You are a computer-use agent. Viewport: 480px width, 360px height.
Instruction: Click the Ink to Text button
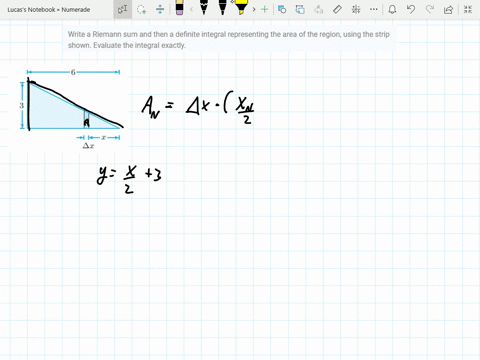pos(319,9)
